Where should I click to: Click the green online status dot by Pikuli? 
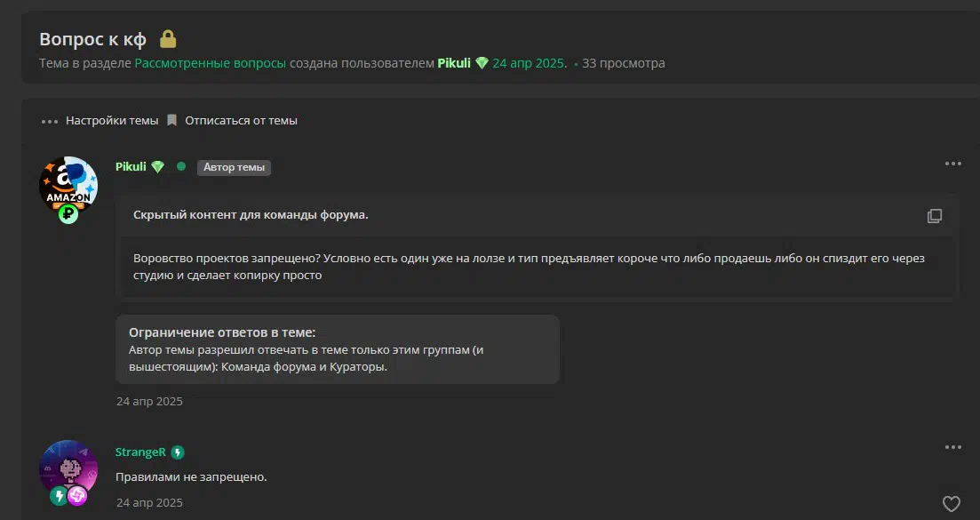tap(181, 166)
